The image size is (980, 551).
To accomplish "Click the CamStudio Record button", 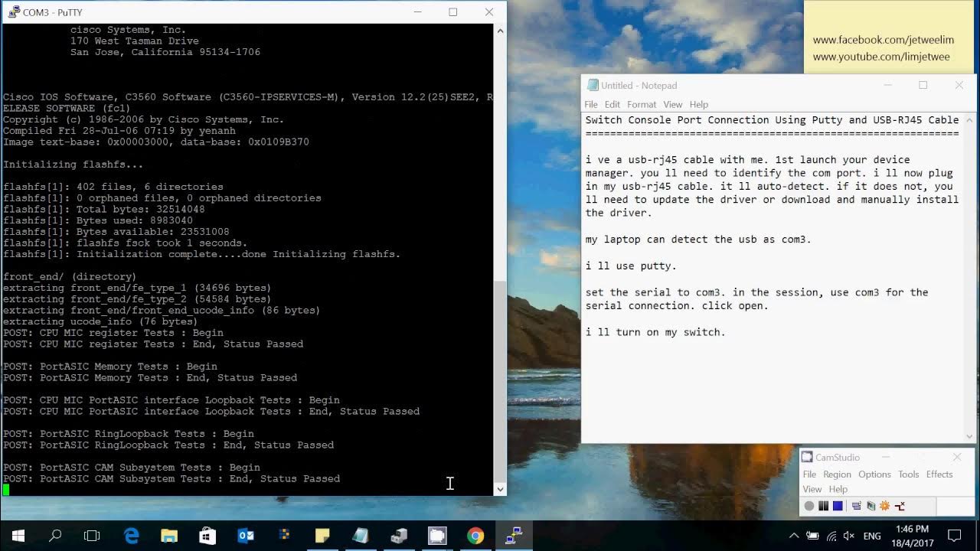I will click(808, 506).
